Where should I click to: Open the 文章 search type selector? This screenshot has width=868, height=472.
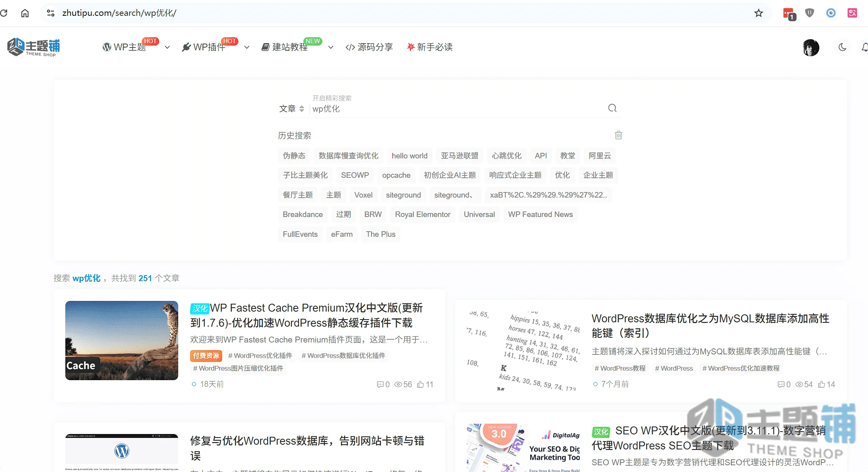click(291, 108)
